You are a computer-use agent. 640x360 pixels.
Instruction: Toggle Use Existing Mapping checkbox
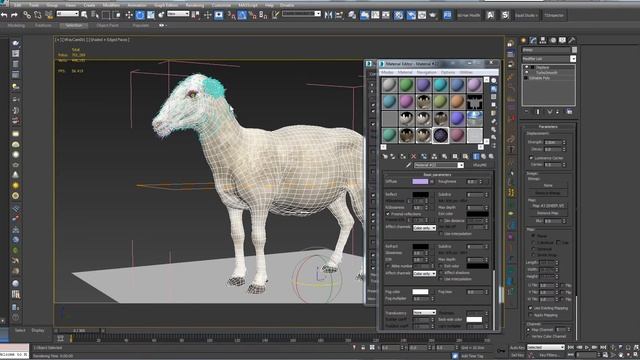(531, 308)
